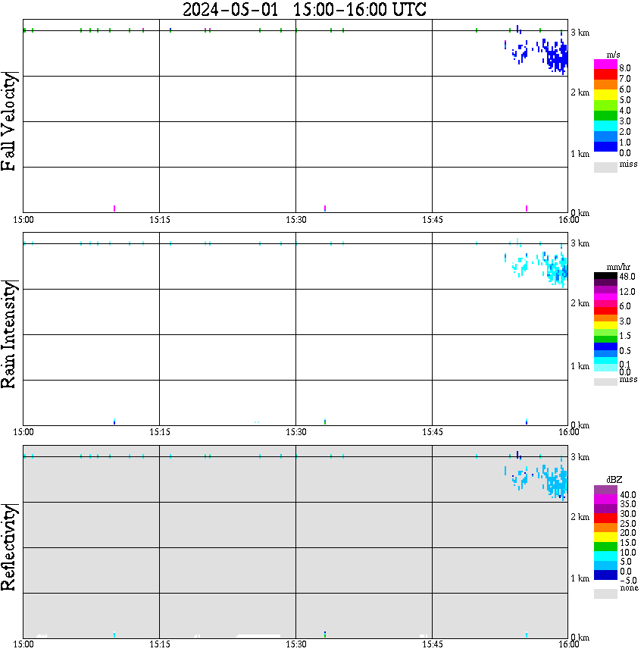Click the '3 km' height label of Rain Intensity panel
644x658 pixels.
(x=580, y=243)
